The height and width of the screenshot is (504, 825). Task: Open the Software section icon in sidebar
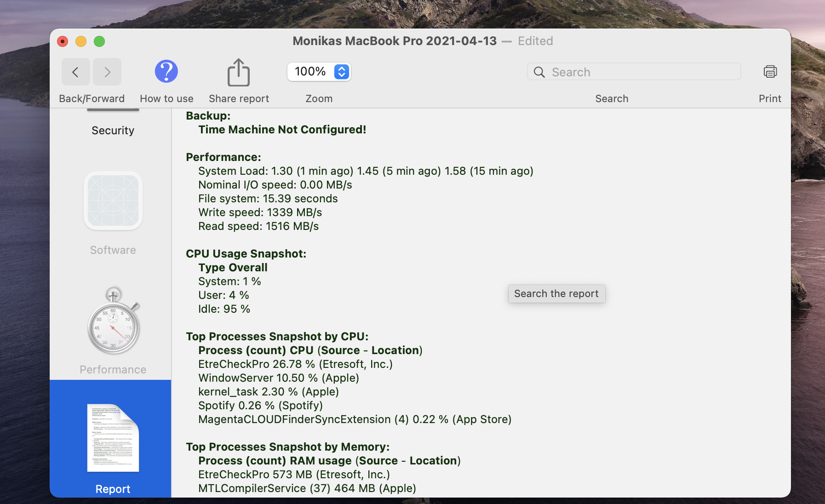113,200
